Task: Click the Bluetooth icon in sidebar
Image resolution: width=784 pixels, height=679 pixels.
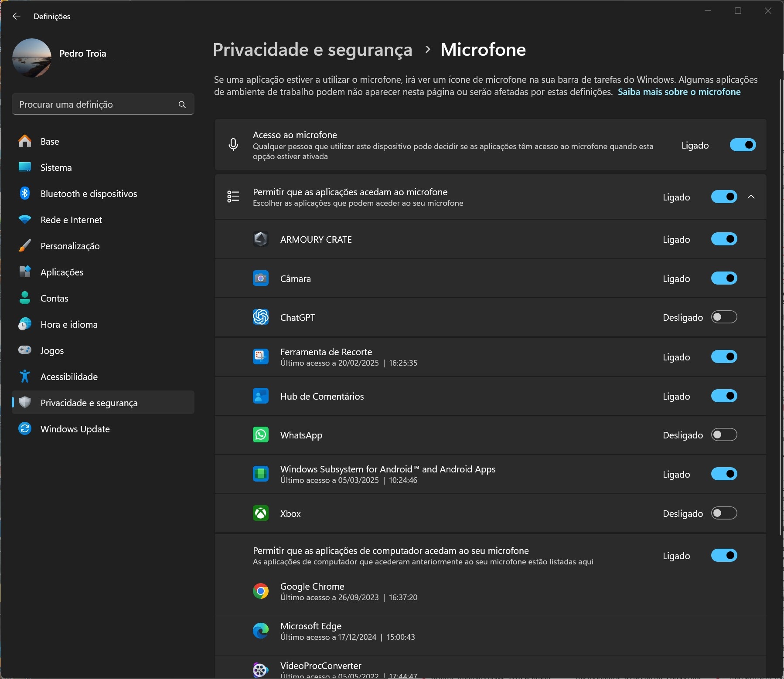Action: click(25, 193)
